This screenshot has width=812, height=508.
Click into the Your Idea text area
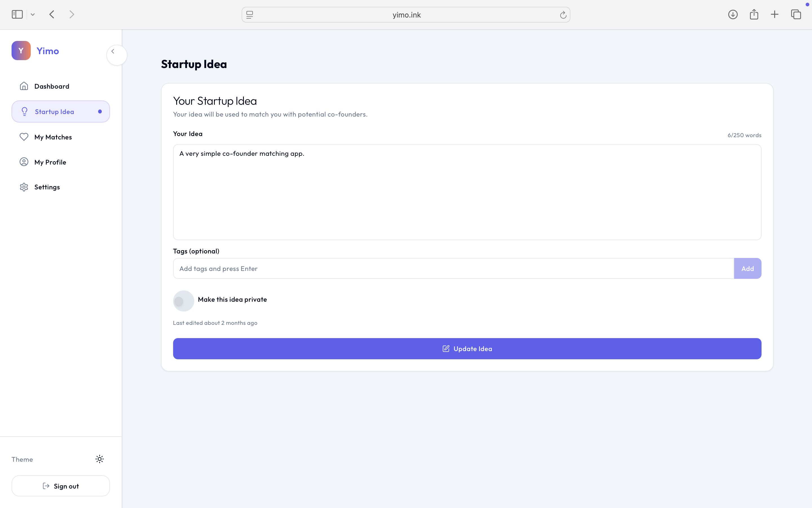467,192
